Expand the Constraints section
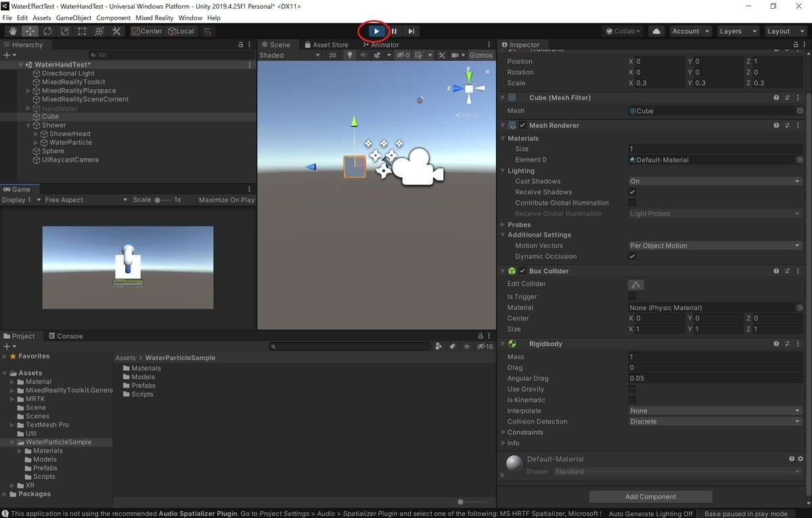 point(503,433)
